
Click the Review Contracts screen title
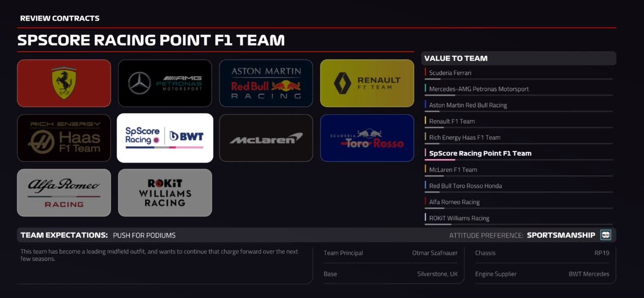60,18
